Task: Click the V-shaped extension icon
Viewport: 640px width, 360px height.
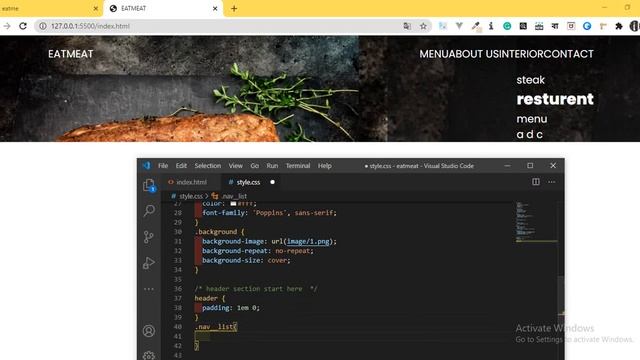Action: pyautogui.click(x=459, y=26)
